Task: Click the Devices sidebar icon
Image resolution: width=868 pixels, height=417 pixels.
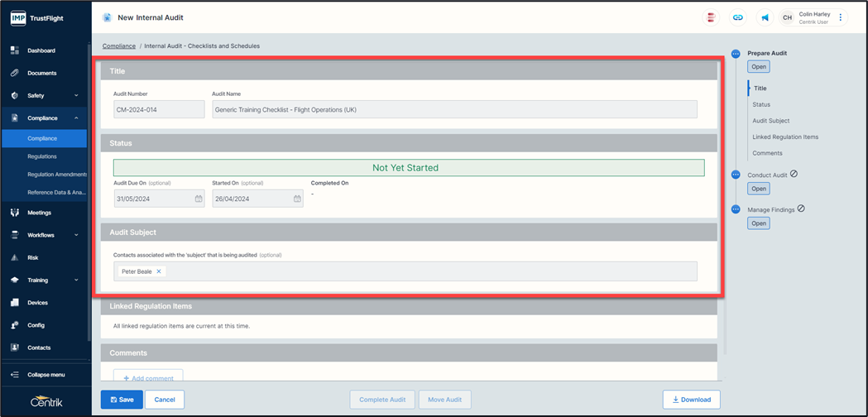Action: click(15, 303)
